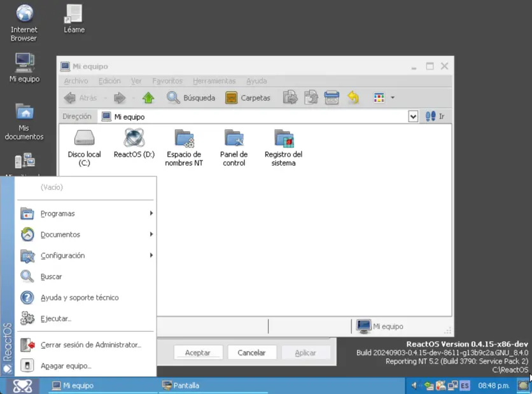Open the Ayuda menu
The width and height of the screenshot is (532, 394).
[x=256, y=81]
